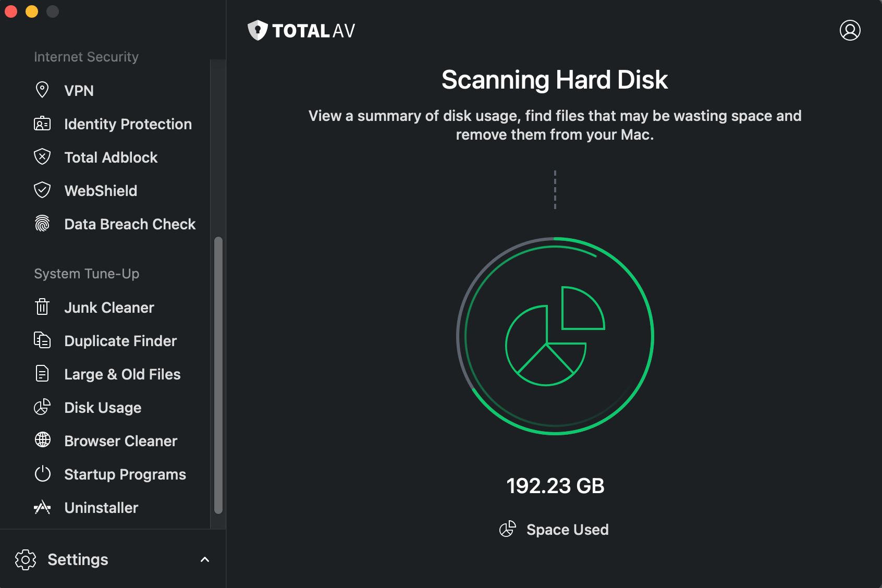The width and height of the screenshot is (882, 588).
Task: Click the Space Used label
Action: point(568,529)
